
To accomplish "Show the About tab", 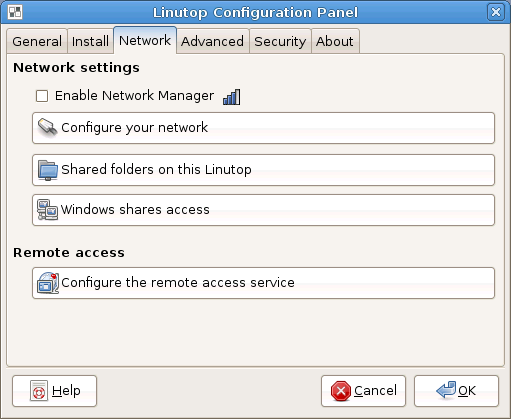I will [335, 41].
